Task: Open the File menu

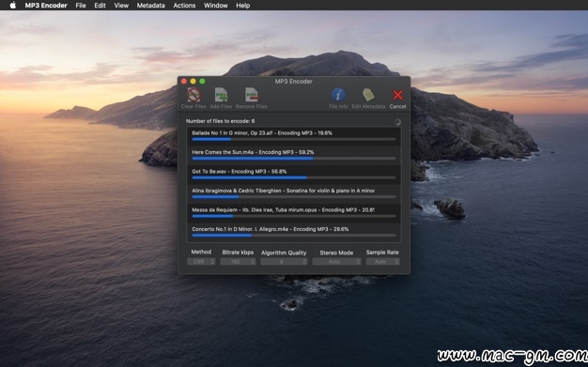Action: [x=81, y=6]
